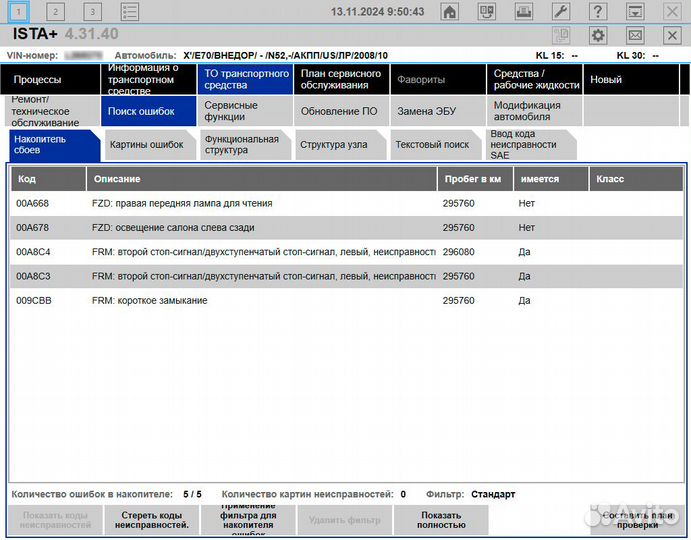Open Обновление ПО submenu
Screen dimensions: 691x540
(342, 111)
